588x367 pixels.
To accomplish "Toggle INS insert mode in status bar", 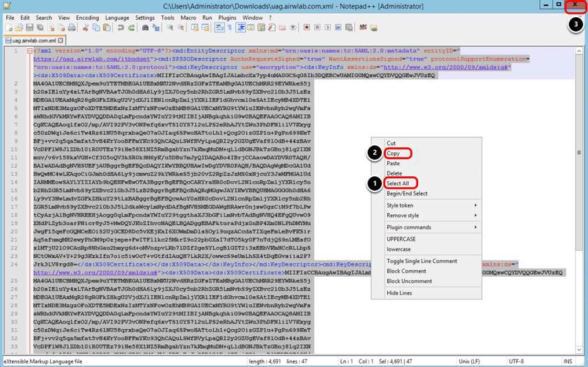I will click(567, 361).
